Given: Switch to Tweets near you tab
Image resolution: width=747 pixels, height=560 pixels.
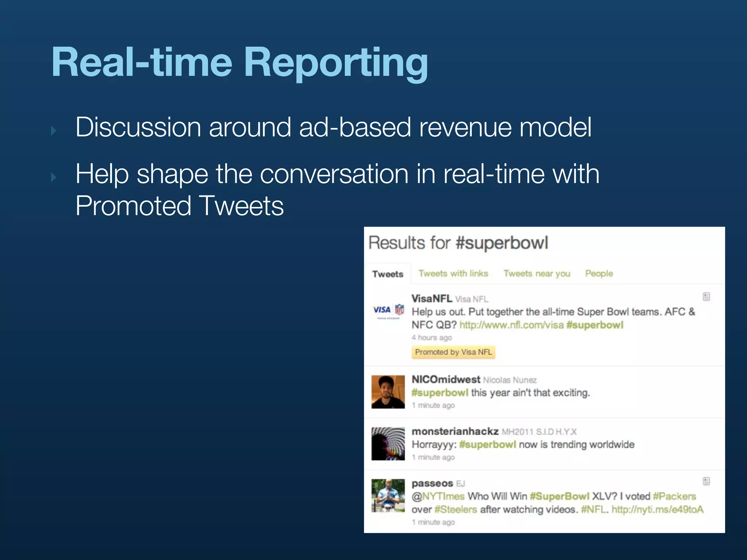Looking at the screenshot, I should (x=537, y=273).
